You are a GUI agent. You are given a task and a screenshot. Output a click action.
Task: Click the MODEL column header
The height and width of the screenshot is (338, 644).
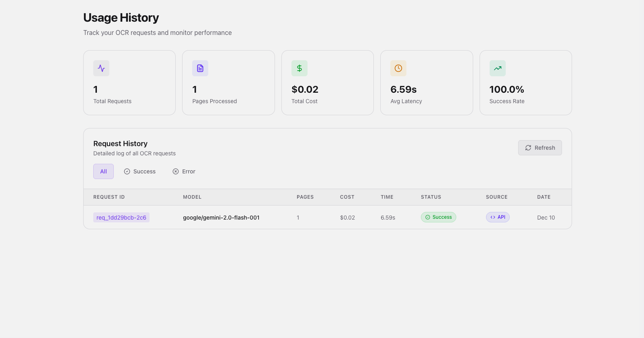point(192,197)
